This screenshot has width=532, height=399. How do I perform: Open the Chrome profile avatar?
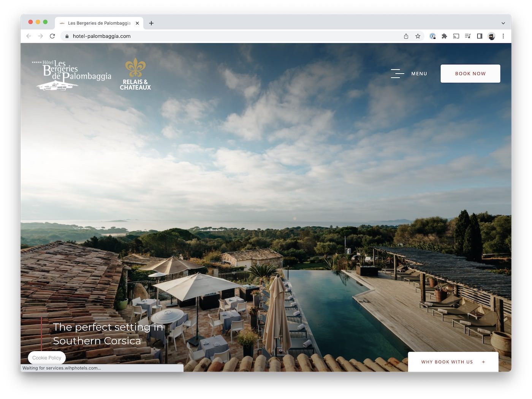491,36
